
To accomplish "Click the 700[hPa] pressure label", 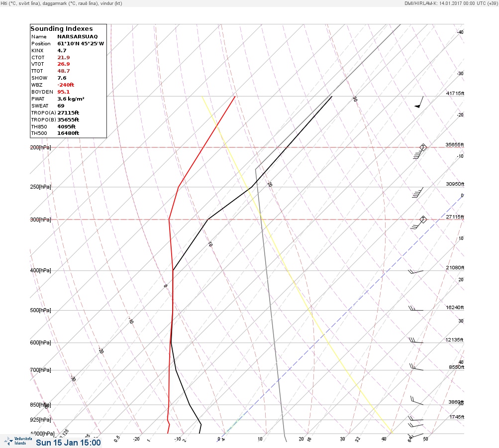I will click(40, 370).
